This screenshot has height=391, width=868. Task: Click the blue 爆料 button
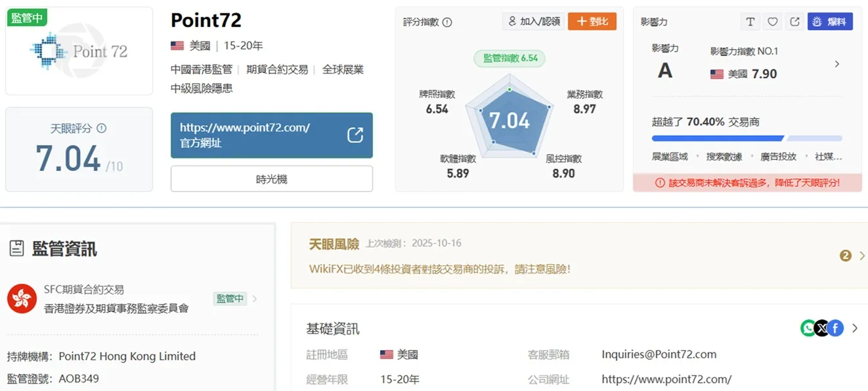(830, 22)
